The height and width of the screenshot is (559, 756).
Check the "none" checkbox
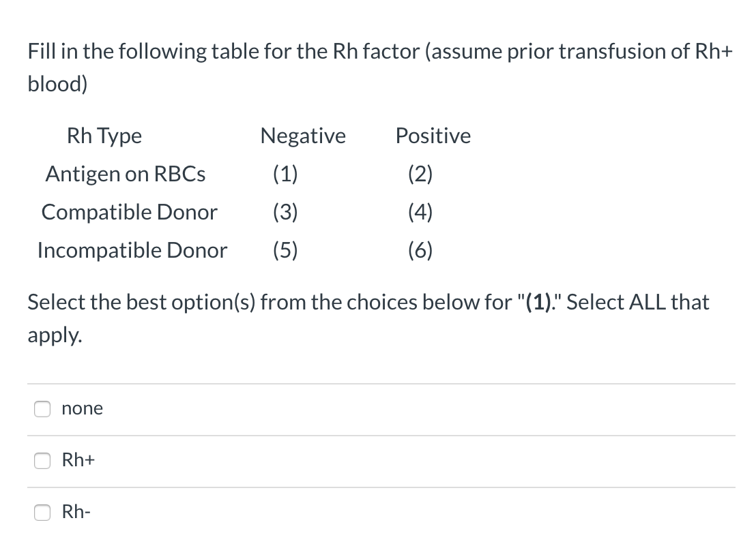click(42, 409)
